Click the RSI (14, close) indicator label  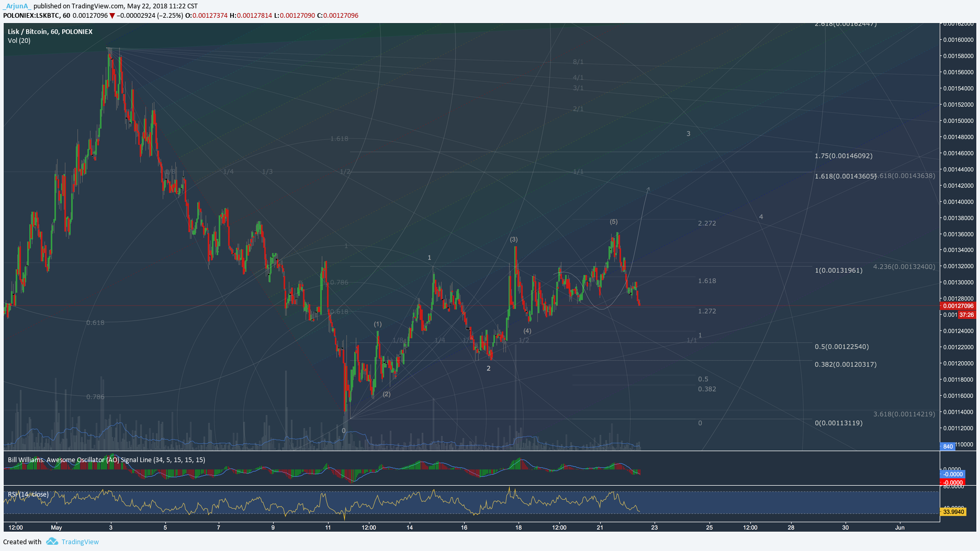pyautogui.click(x=28, y=495)
